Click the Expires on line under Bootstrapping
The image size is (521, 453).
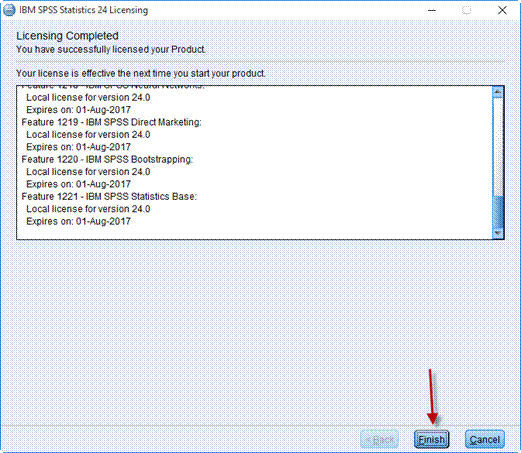[x=79, y=184]
